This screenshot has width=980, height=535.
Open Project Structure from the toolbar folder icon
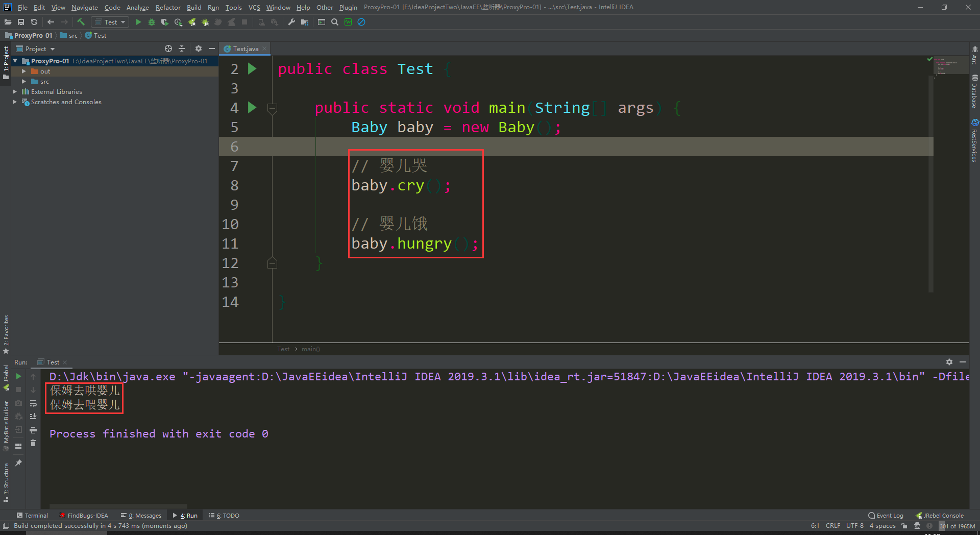pyautogui.click(x=305, y=22)
